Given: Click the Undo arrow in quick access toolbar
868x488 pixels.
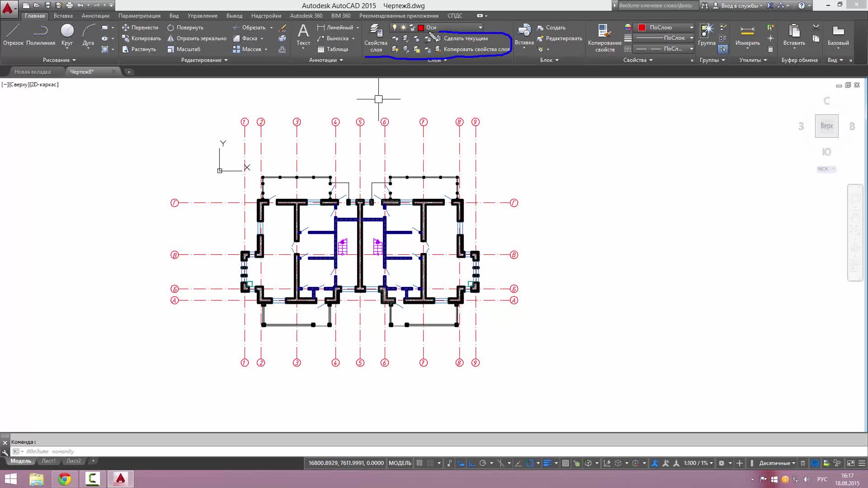Looking at the screenshot, I should click(x=80, y=5).
